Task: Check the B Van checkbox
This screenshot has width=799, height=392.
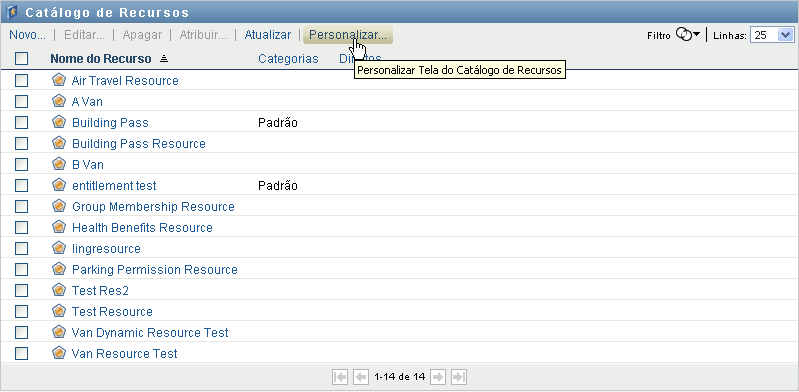Action: (21, 165)
